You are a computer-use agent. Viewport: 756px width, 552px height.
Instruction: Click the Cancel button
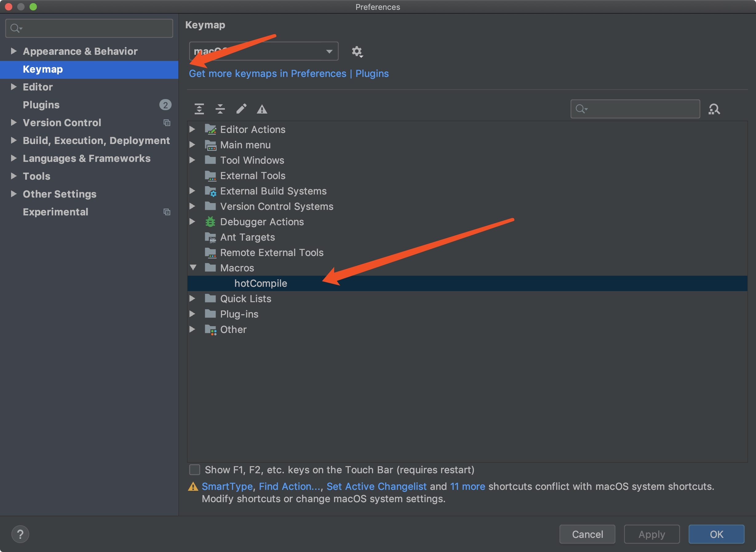[587, 534]
